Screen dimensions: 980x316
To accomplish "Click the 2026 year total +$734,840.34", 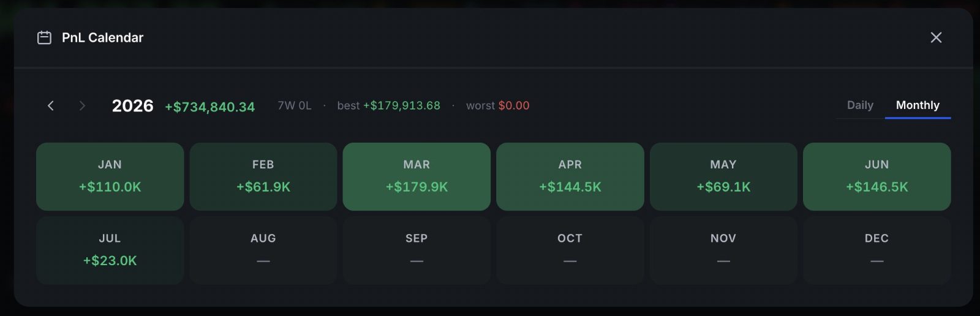I will 209,107.
